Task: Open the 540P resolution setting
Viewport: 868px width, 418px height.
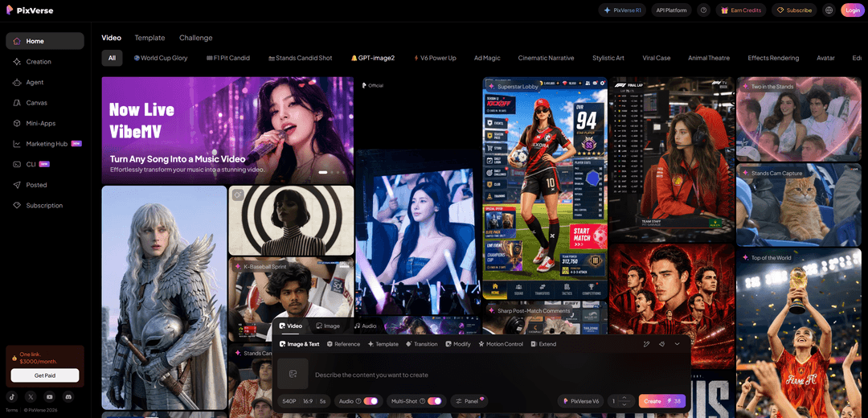Action: (x=289, y=401)
